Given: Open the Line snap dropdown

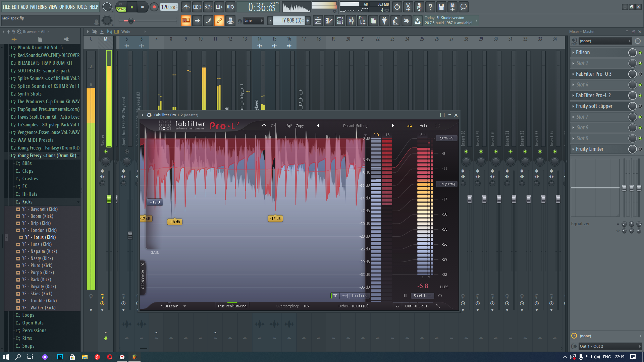Looking at the screenshot, I should point(253,21).
